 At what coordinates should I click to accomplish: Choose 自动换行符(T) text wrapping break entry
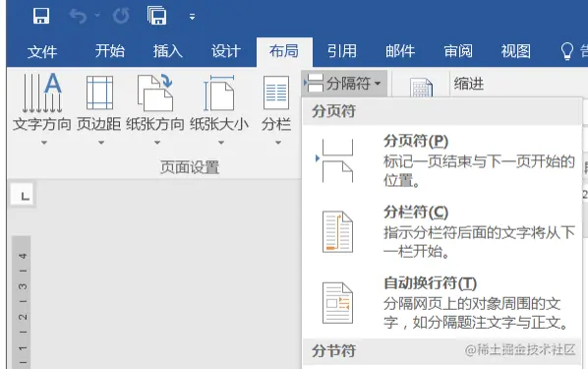pos(442,303)
